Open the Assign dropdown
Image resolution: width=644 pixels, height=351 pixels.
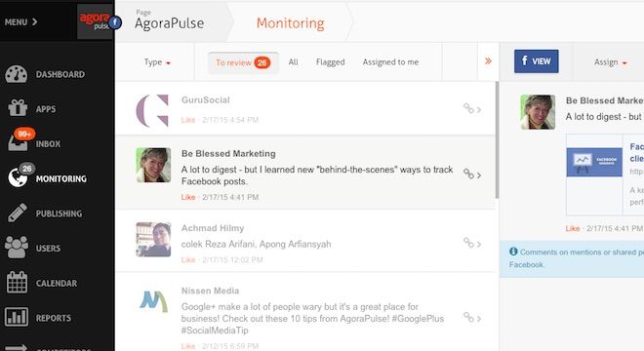pyautogui.click(x=610, y=62)
